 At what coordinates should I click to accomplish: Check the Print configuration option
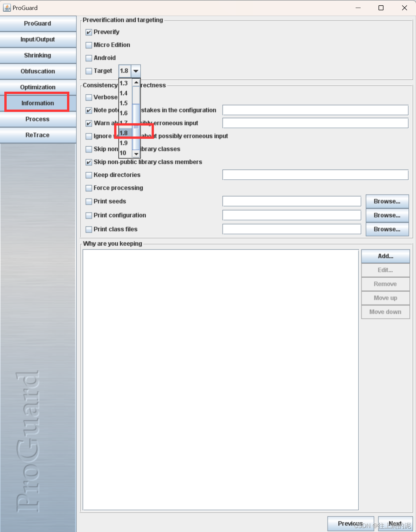tap(89, 216)
